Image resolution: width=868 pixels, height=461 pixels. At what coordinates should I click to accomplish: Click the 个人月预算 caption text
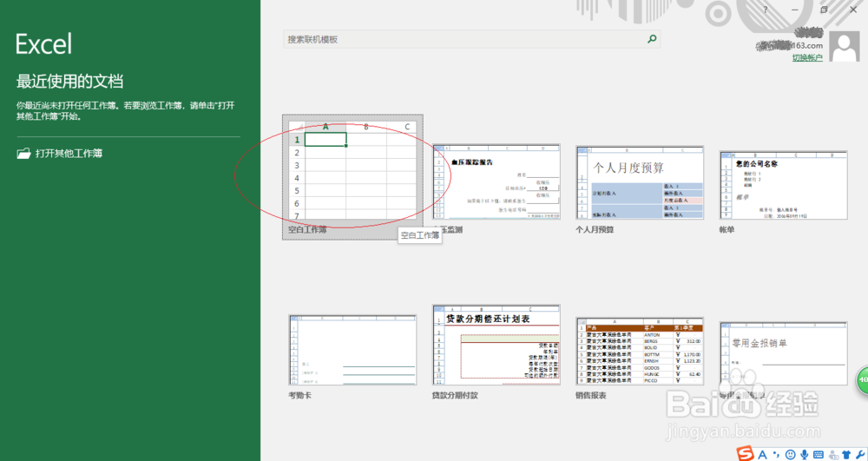(595, 230)
